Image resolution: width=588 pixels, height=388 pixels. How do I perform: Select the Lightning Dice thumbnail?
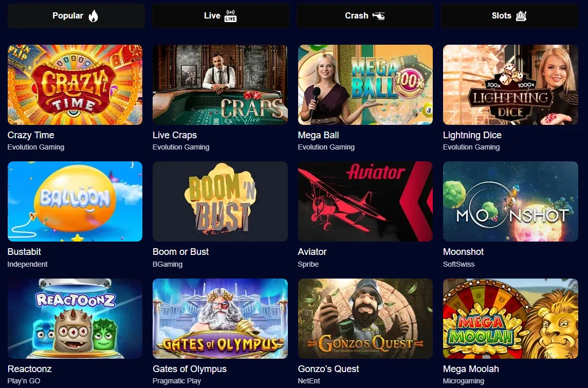coord(510,85)
